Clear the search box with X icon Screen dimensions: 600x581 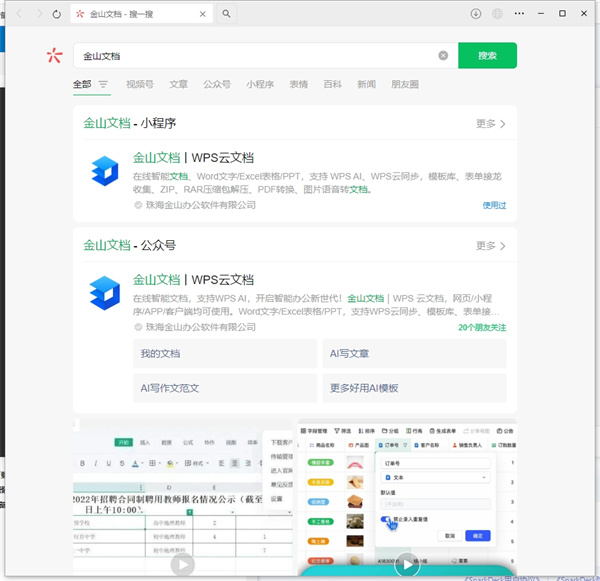[443, 55]
